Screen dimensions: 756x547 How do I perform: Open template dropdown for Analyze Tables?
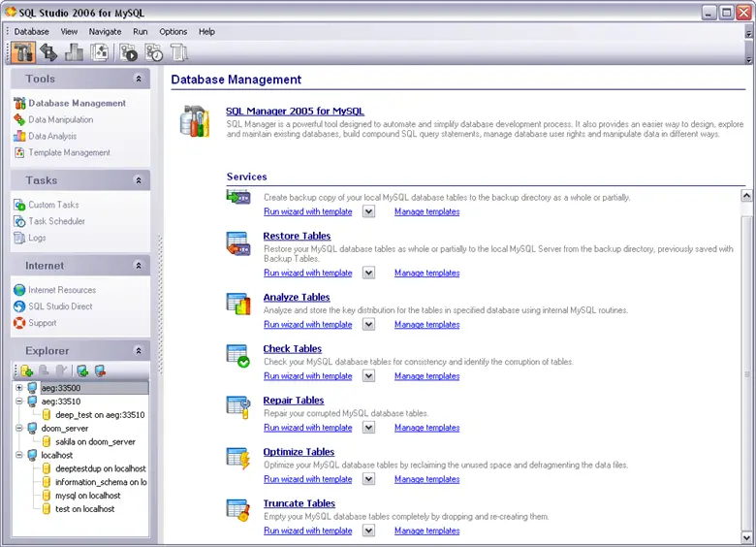(x=369, y=325)
